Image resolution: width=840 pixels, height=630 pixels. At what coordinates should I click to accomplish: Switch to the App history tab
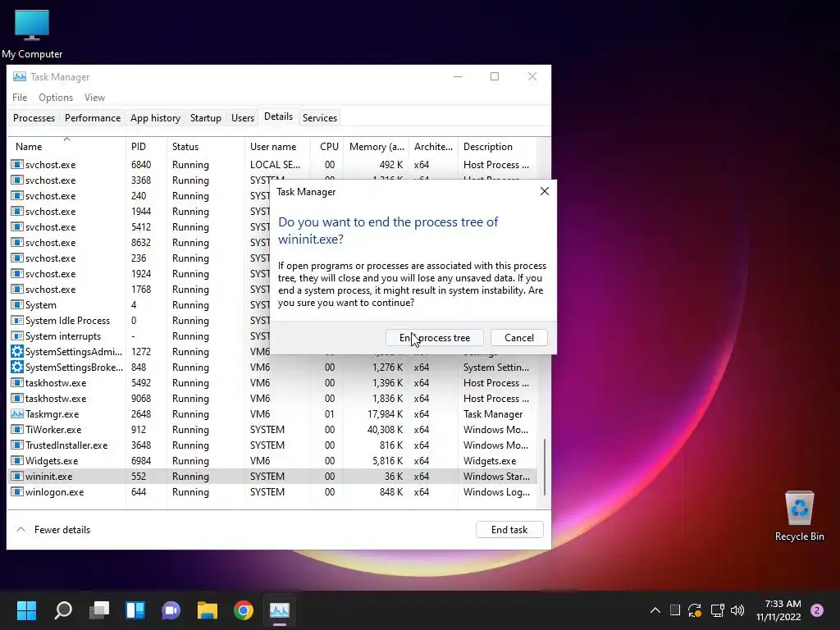pyautogui.click(x=155, y=118)
